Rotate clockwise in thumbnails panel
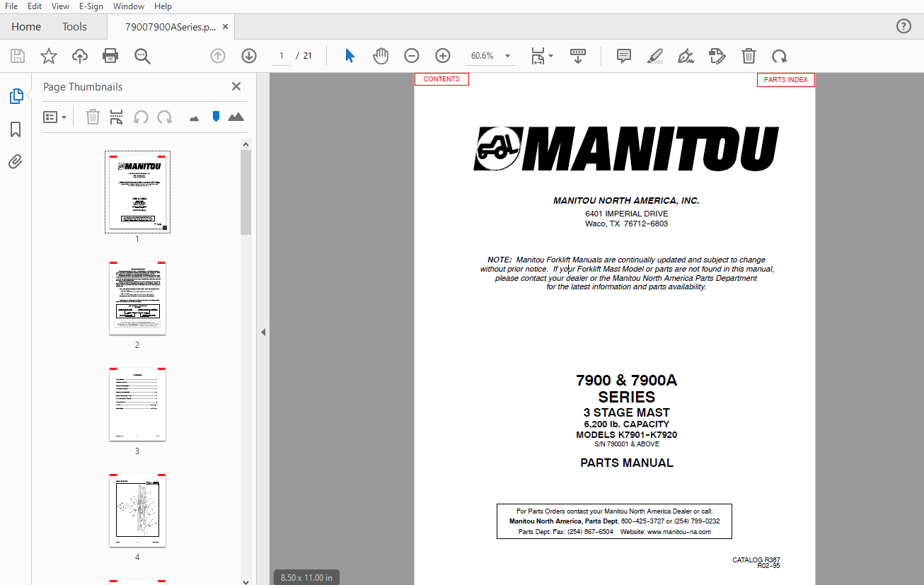 165,117
